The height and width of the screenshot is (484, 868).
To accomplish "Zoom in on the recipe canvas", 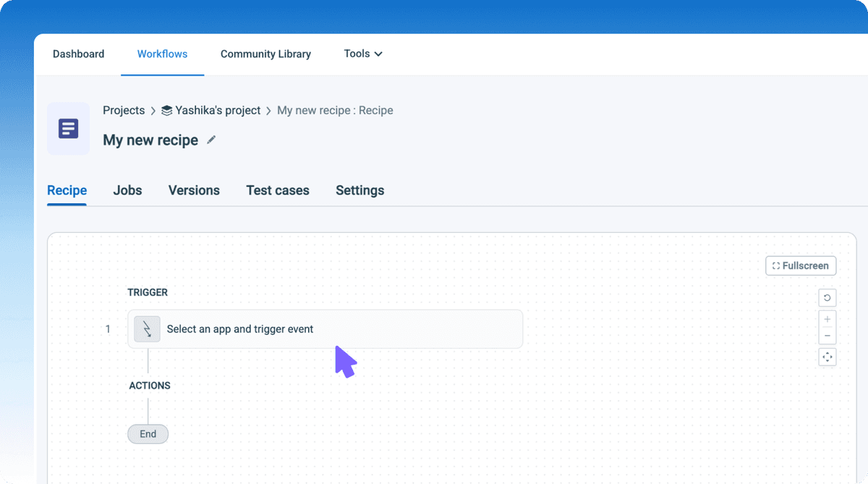I will tap(827, 318).
